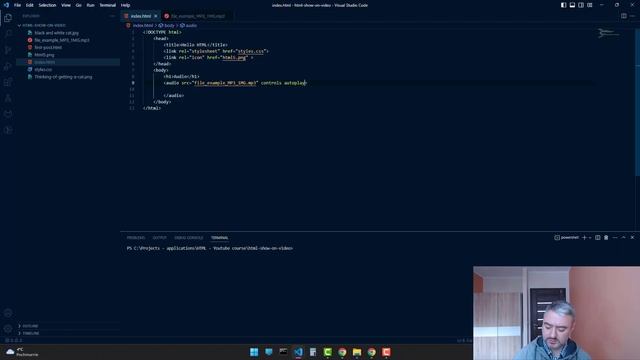Kill terminal with the trash icon

point(606,238)
